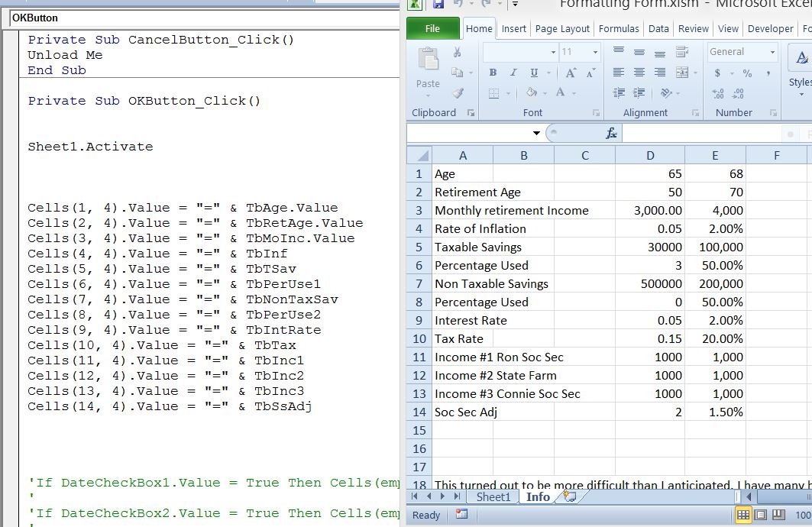This screenshot has width=812, height=527.
Task: Select the Sheet1 worksheet tab
Action: point(493,496)
